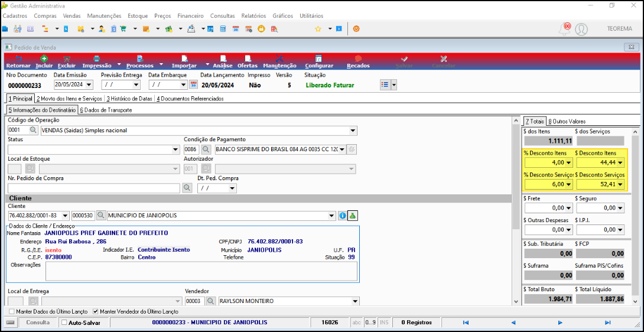Open the notifications bell icon
The image size is (644, 332).
point(565,29)
